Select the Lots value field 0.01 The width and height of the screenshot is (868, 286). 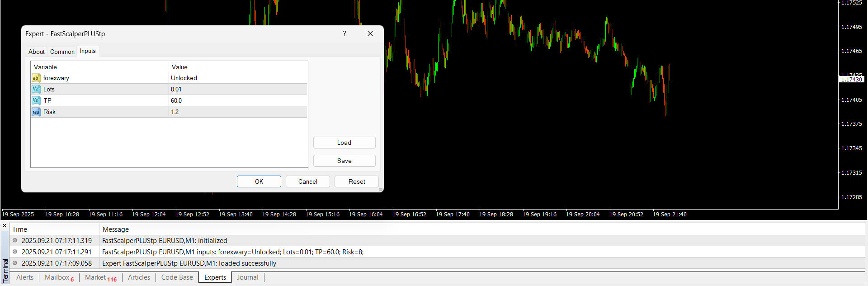tap(238, 89)
